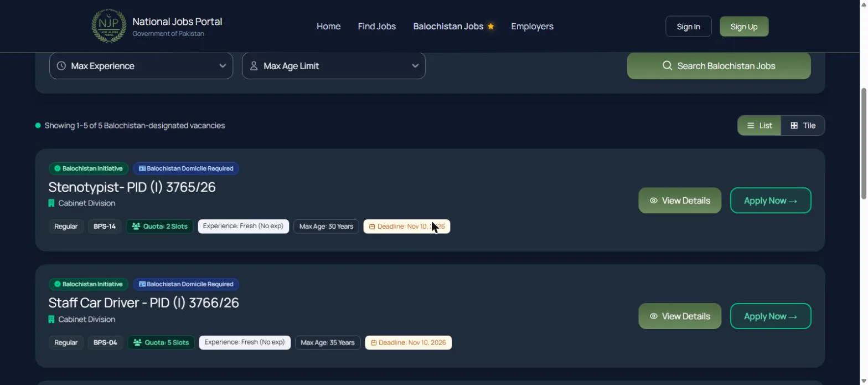This screenshot has width=868, height=385.
Task: Click the people icon in Quota: 2 Slots
Action: pyautogui.click(x=136, y=227)
